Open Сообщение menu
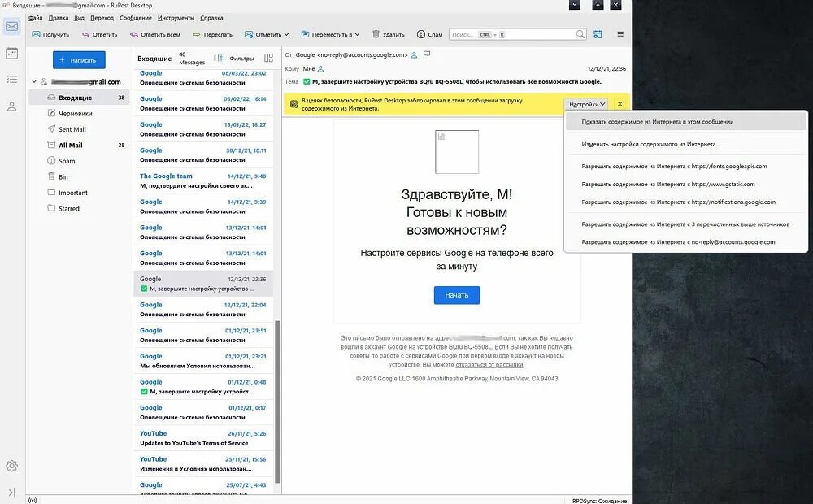Screen dimensions: 813x504 pyautogui.click(x=135, y=18)
